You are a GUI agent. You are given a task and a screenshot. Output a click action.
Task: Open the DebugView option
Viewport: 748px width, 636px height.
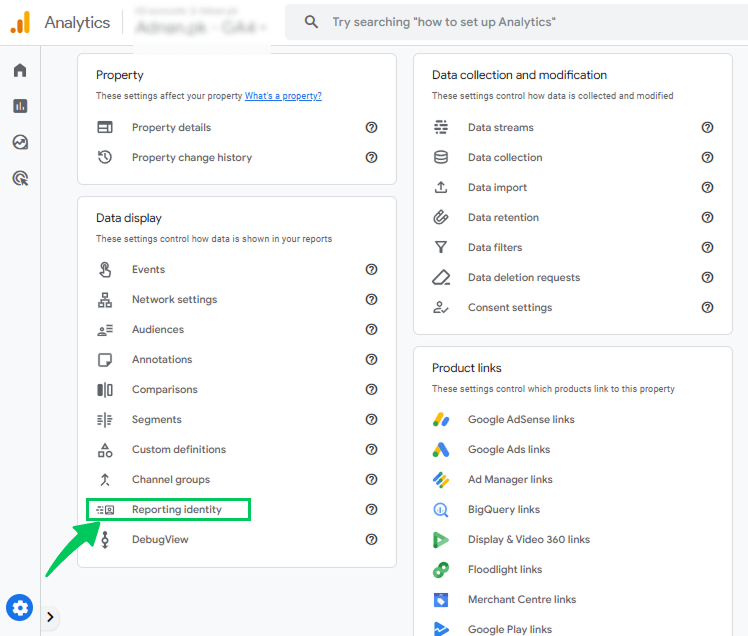[160, 539]
